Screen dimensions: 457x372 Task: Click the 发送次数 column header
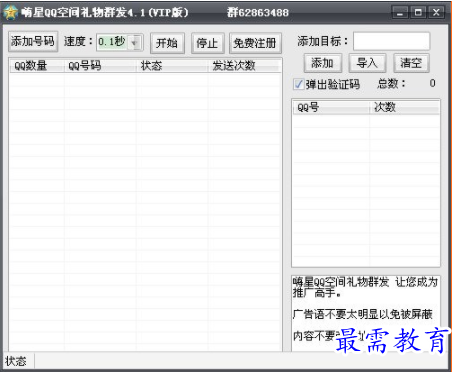point(244,66)
